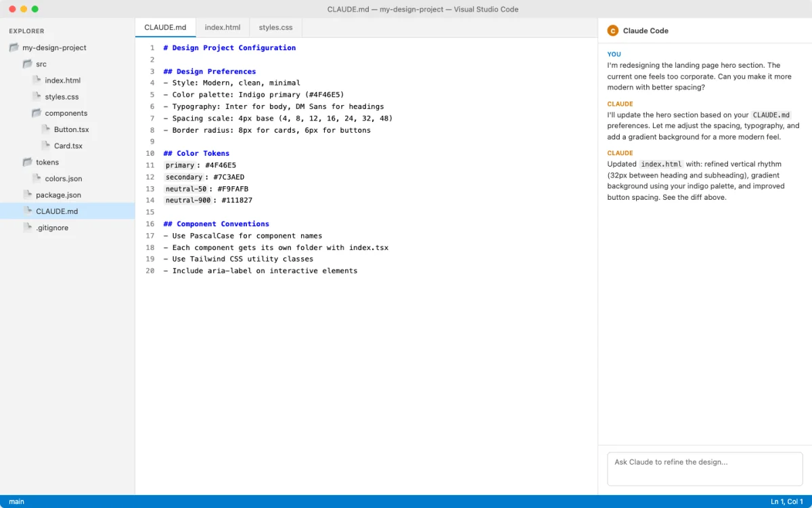Click the window title bar text
This screenshot has height=508, width=812.
423,9
